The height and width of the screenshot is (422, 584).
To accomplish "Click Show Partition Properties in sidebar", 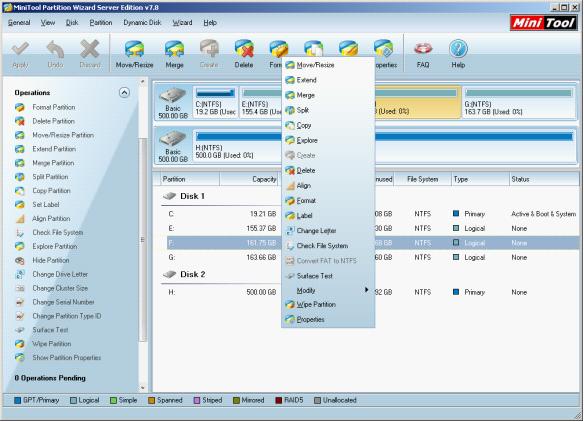I will click(67, 358).
